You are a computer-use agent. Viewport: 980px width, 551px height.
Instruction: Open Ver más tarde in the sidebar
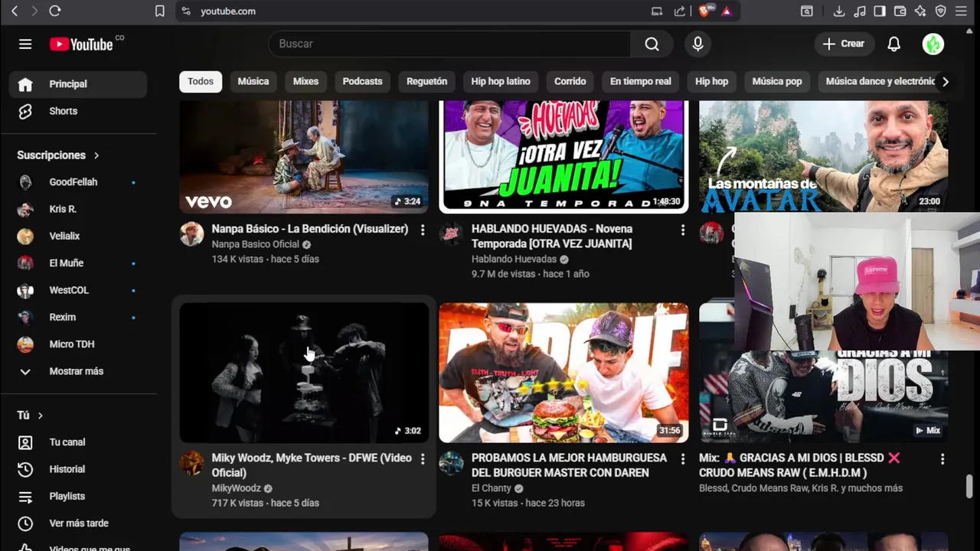point(77,523)
